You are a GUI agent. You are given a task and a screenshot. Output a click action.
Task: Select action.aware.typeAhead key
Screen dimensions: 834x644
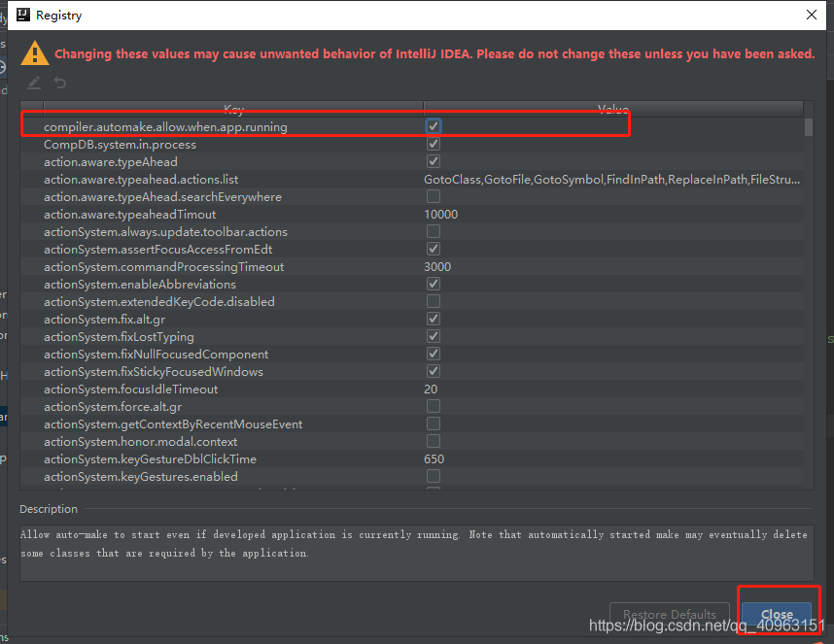pyautogui.click(x=111, y=162)
